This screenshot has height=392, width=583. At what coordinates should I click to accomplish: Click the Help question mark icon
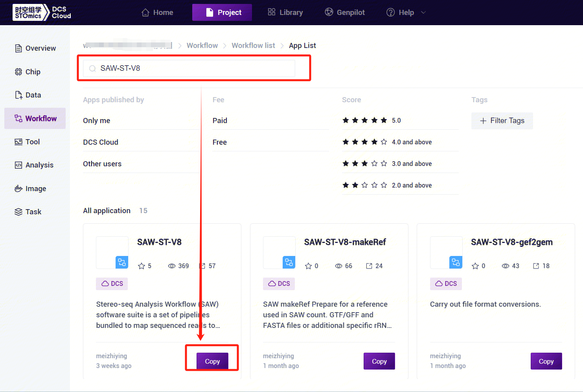click(390, 13)
